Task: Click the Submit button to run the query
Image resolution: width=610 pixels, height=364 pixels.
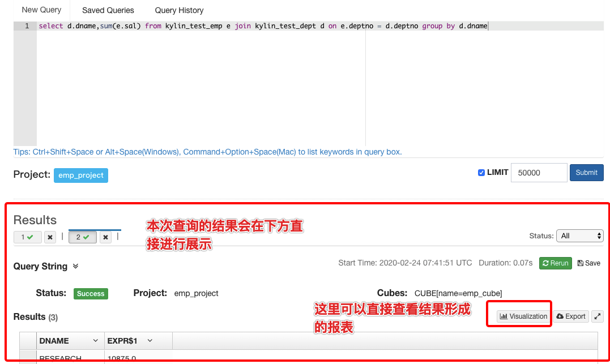Action: point(586,173)
